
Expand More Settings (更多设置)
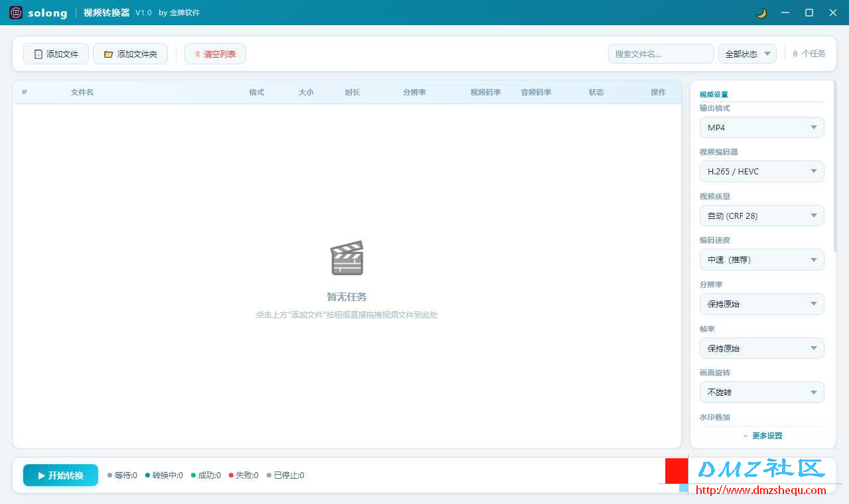[762, 436]
